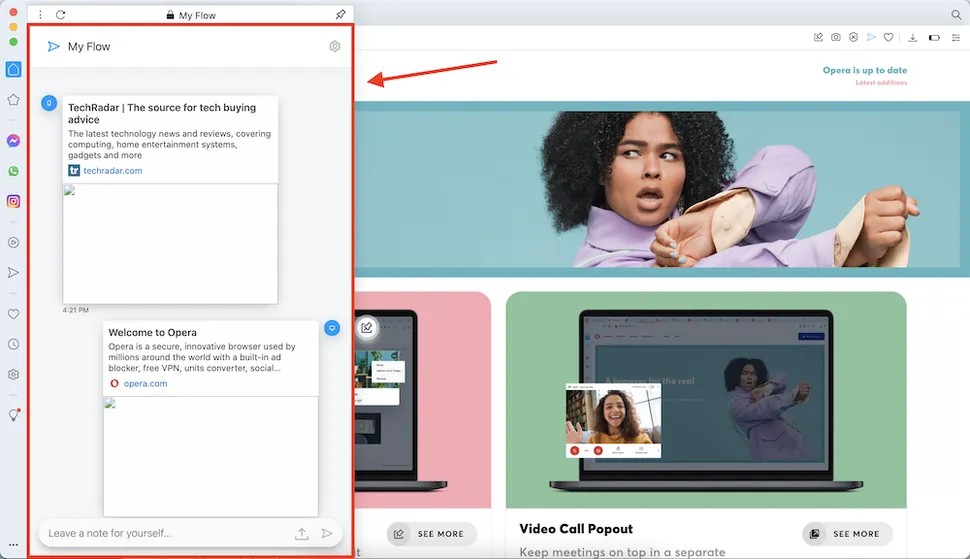Upload a file to My Flow
Viewport: 970px width, 559px height.
[301, 534]
